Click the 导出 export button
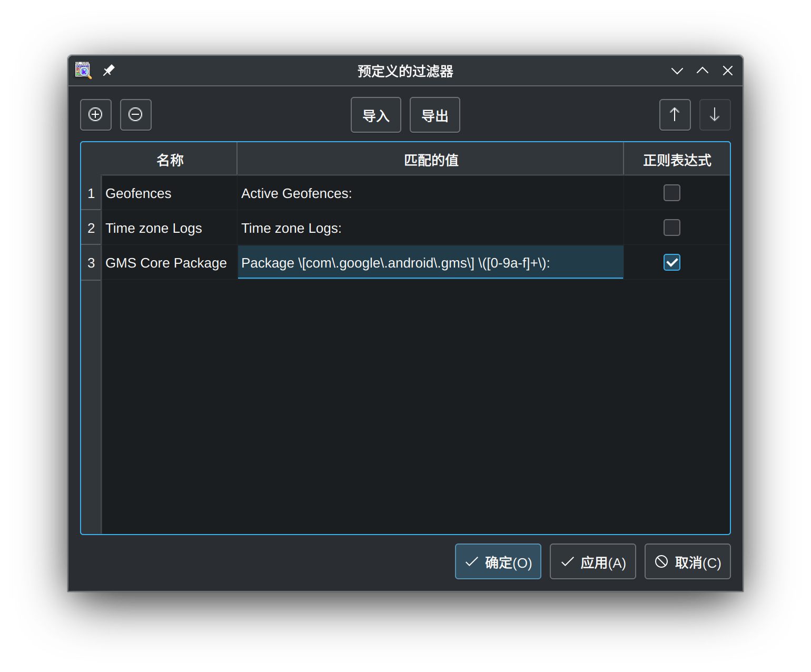Image resolution: width=811 pixels, height=672 pixels. click(435, 115)
